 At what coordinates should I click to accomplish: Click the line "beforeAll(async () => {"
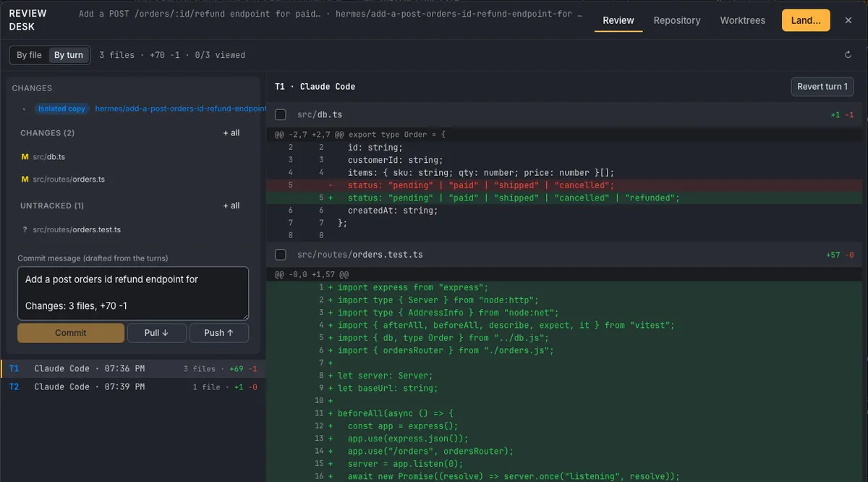[x=564, y=413]
